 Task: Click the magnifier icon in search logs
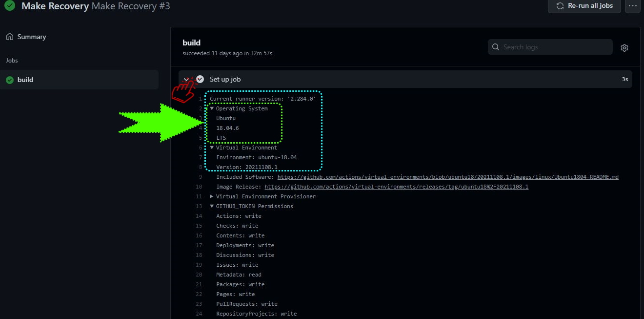(x=496, y=47)
